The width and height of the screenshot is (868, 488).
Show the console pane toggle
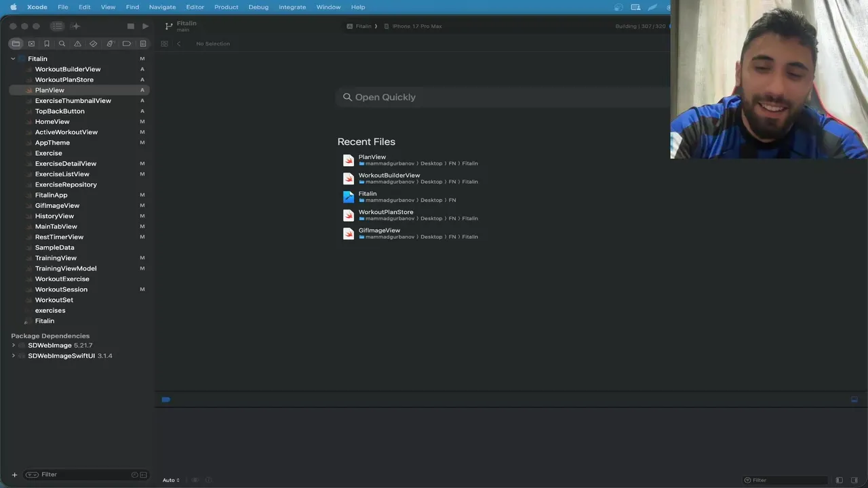tap(854, 480)
